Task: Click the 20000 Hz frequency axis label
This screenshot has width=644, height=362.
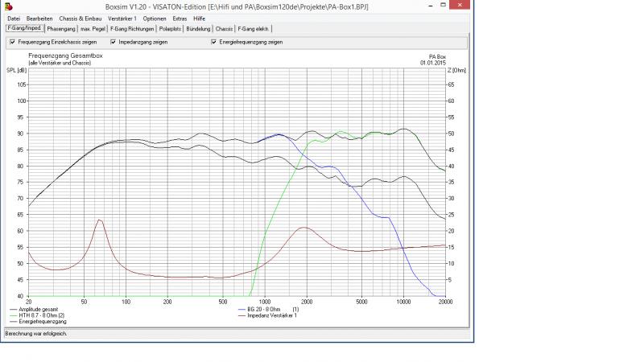Action: tap(446, 302)
